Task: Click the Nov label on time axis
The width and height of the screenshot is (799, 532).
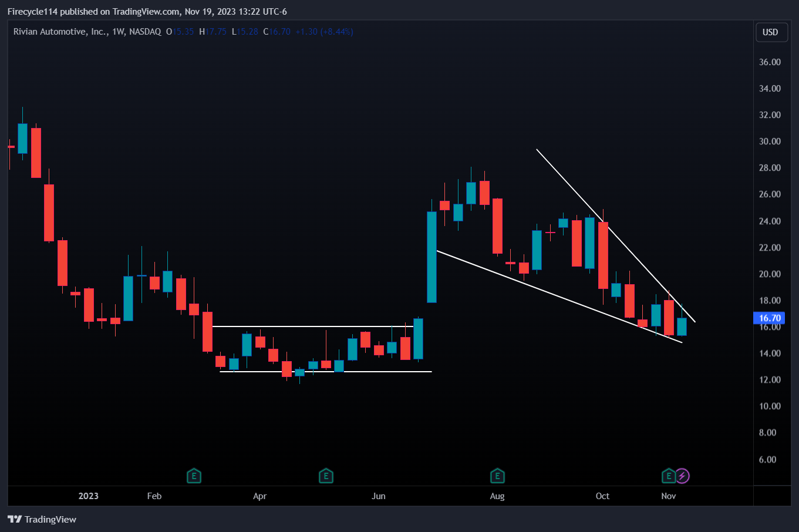Action: click(669, 496)
